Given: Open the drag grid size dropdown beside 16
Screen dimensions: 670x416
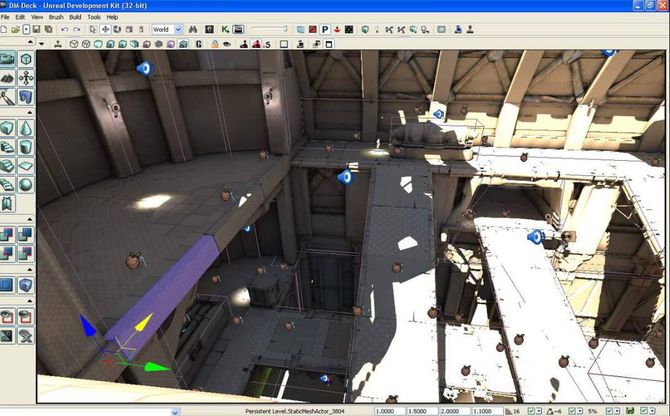Looking at the screenshot, I should coord(538,411).
